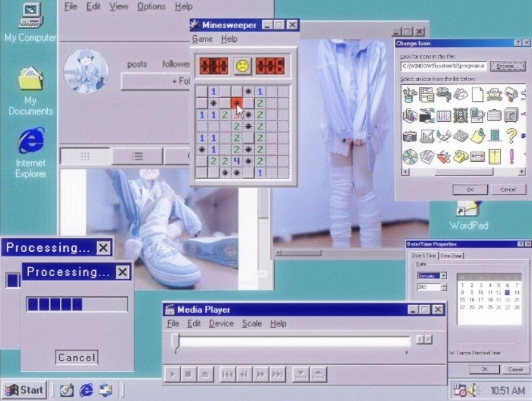Select the mailbox icon in Change Icon

tap(511, 94)
